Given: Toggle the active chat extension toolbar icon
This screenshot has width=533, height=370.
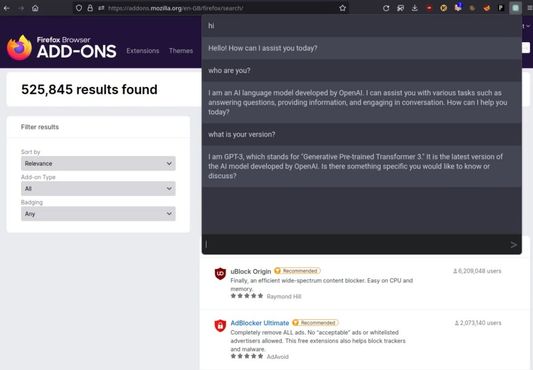Looking at the screenshot, I should 515,8.
